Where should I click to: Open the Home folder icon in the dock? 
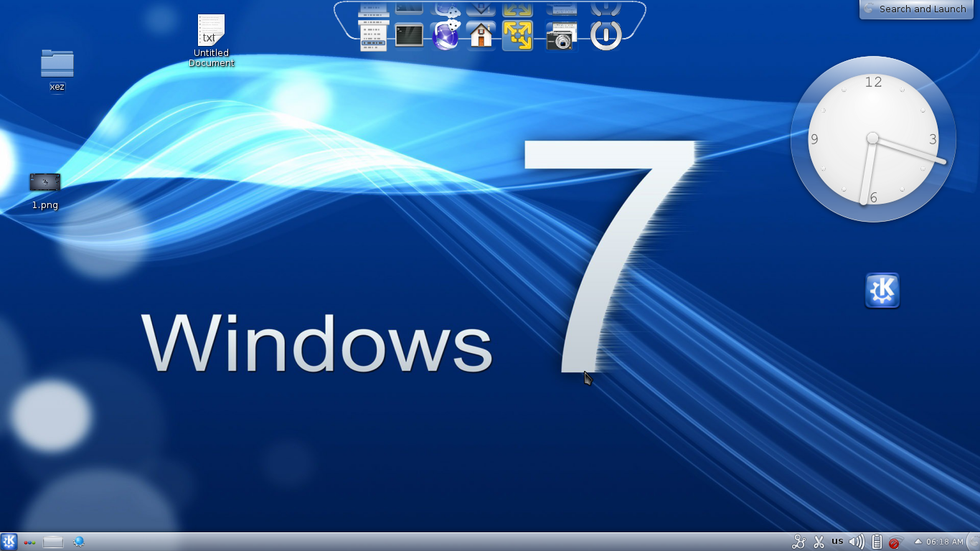click(x=481, y=34)
